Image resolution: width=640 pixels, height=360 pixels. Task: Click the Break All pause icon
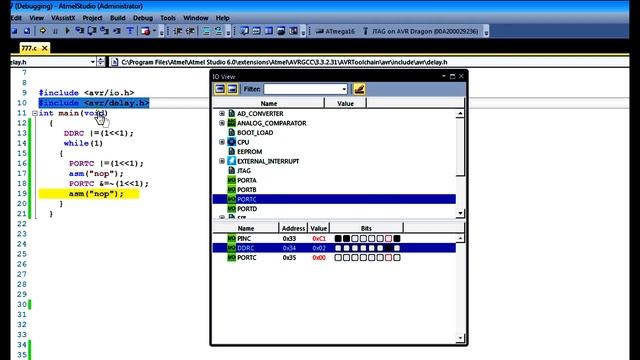coord(56,31)
